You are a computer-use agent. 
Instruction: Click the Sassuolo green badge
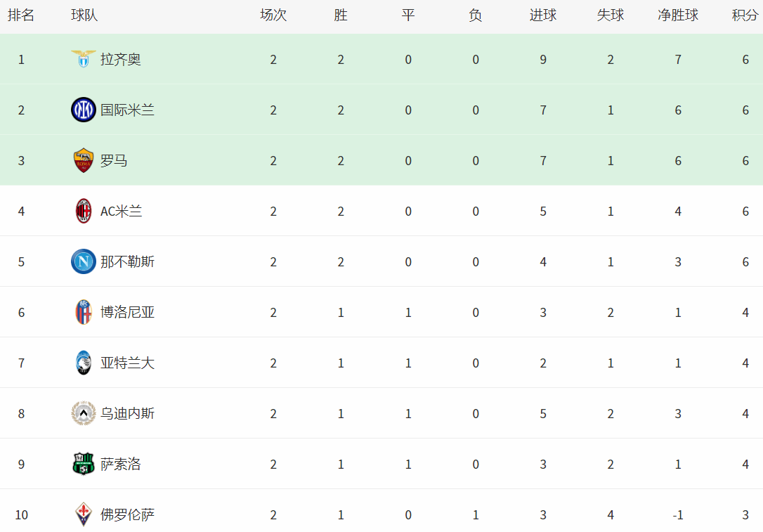click(83, 464)
